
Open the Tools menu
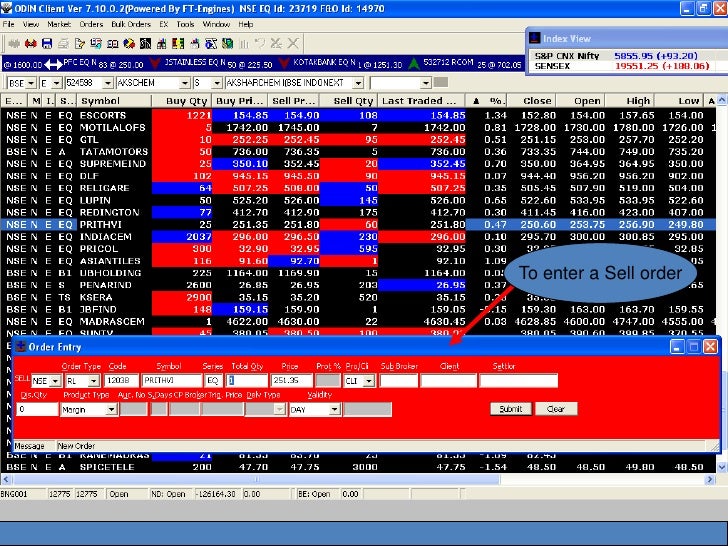185,24
